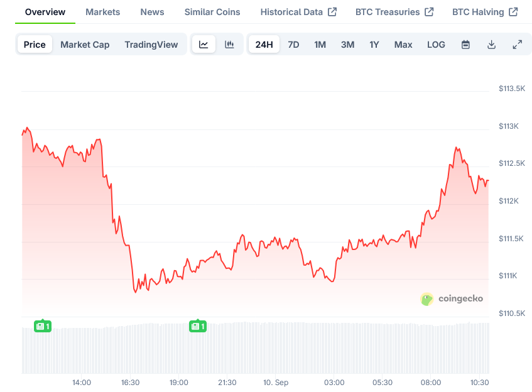
Task: Click the $113K price axis label
Action: [509, 126]
